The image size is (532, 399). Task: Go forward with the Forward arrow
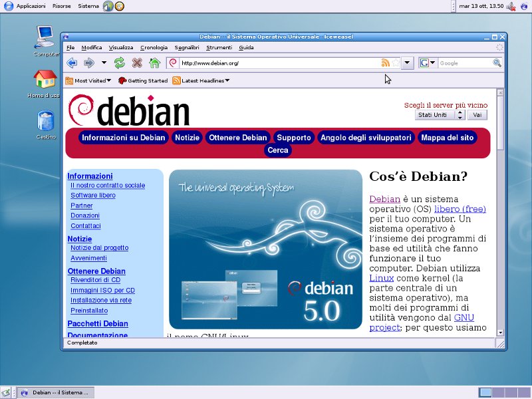(x=89, y=63)
